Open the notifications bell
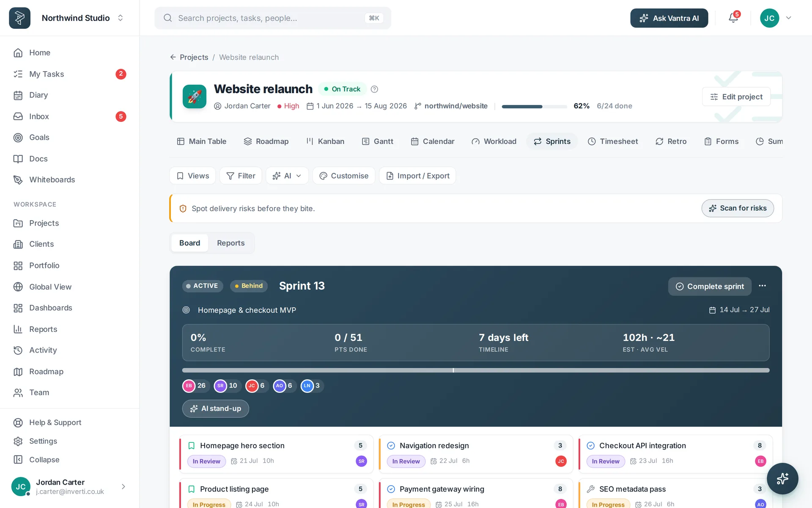This screenshot has height=508, width=812. (733, 18)
